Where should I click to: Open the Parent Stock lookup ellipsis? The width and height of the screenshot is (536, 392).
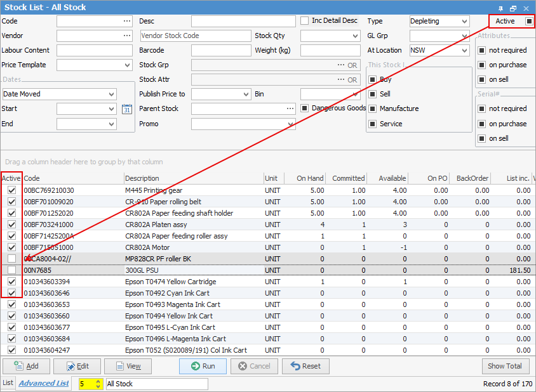pyautogui.click(x=290, y=108)
